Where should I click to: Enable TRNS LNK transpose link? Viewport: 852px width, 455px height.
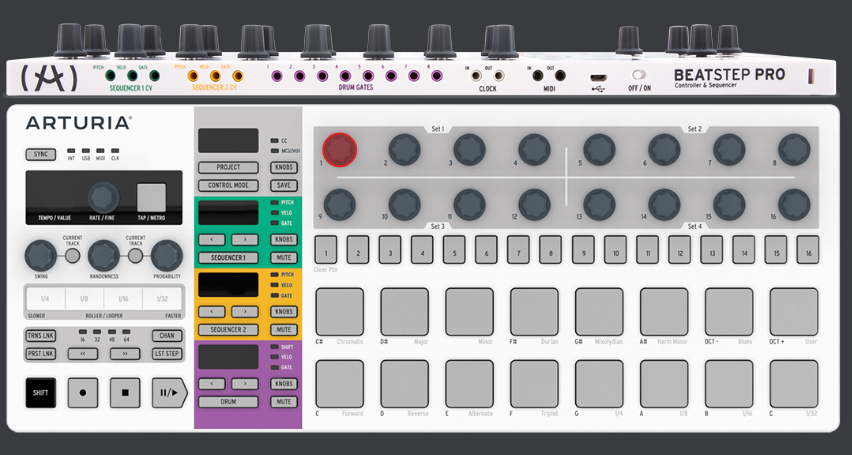pos(41,336)
